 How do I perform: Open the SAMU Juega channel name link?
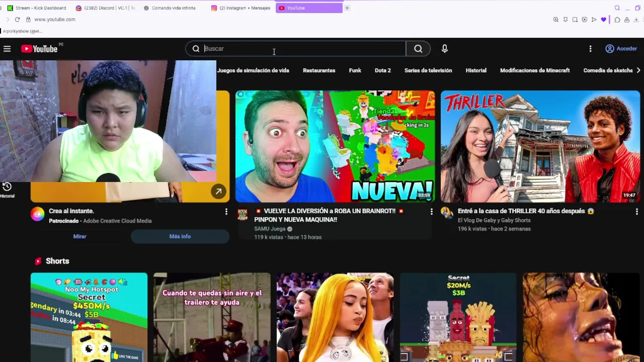click(270, 229)
